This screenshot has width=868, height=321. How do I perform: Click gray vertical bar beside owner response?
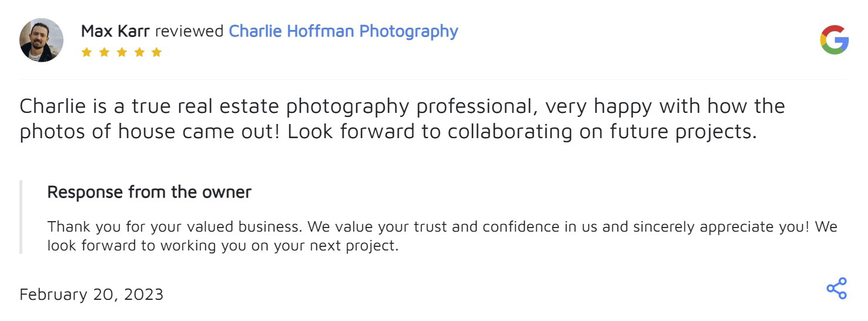[21, 217]
